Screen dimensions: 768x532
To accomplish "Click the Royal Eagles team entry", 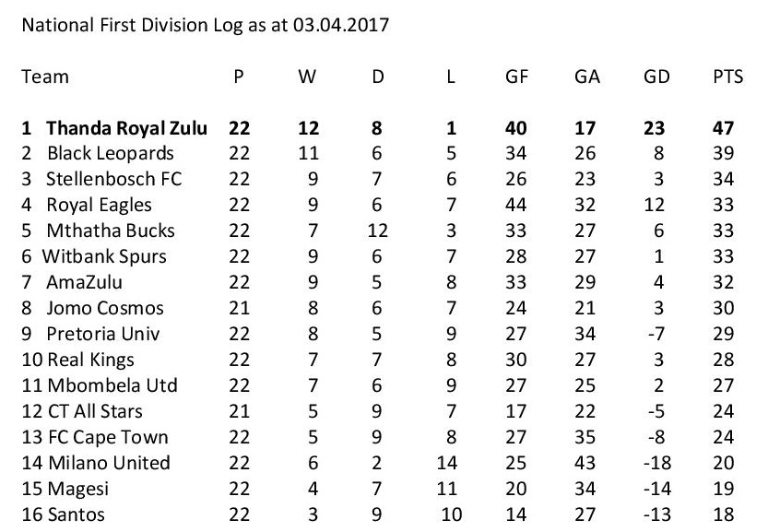I will pyautogui.click(x=99, y=205).
